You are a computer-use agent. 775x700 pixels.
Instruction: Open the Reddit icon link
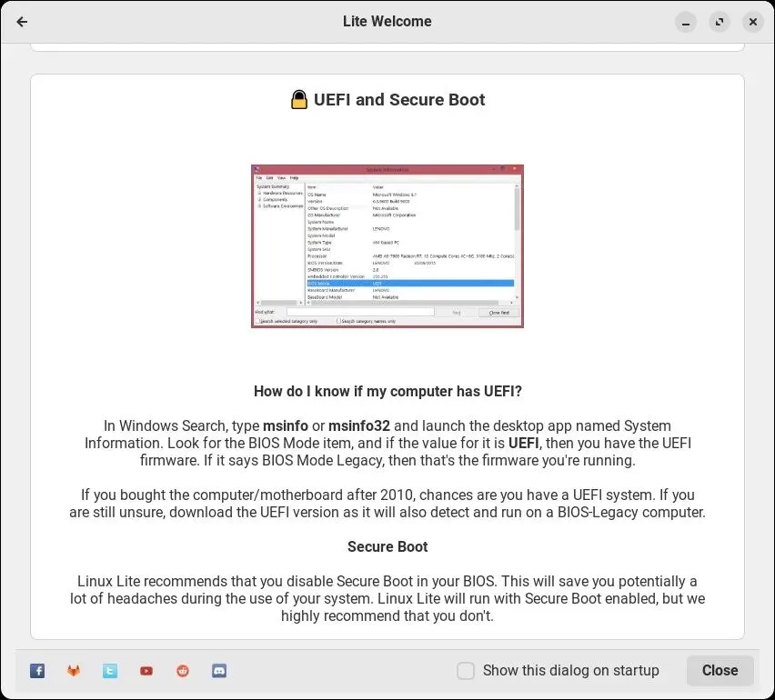pos(183,670)
